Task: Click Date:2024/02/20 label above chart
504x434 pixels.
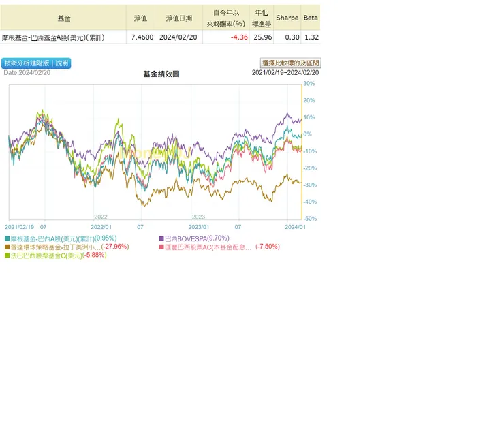Action: click(27, 73)
